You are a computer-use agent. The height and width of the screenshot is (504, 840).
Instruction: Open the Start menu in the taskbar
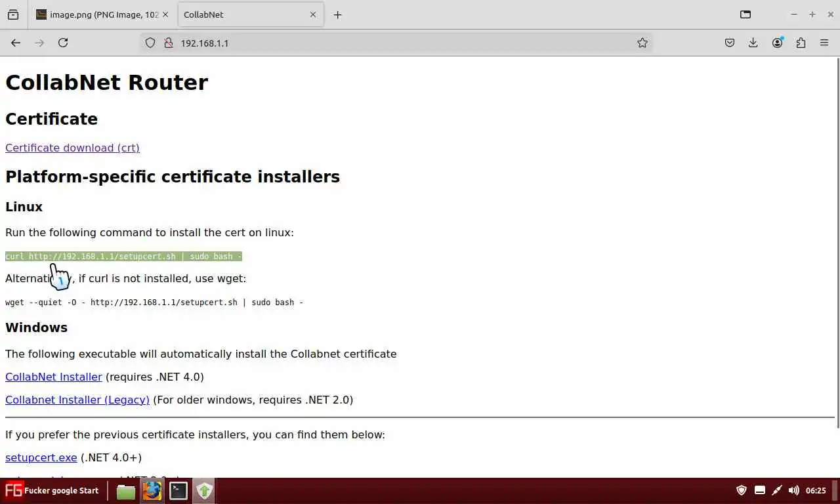coord(51,490)
